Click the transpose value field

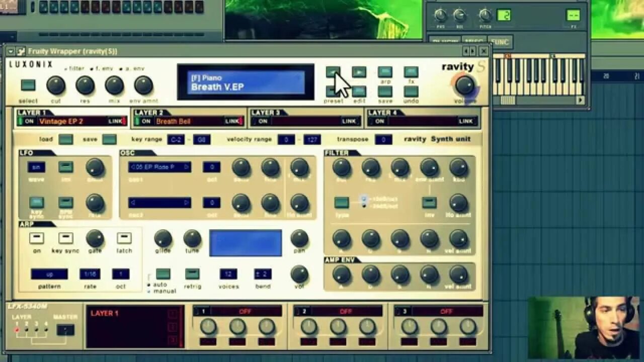click(383, 139)
